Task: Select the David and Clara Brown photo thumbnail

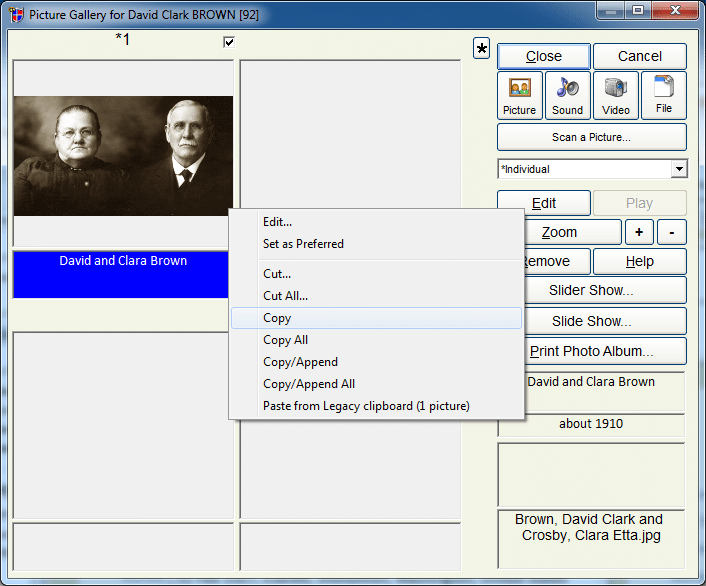Action: [x=123, y=156]
